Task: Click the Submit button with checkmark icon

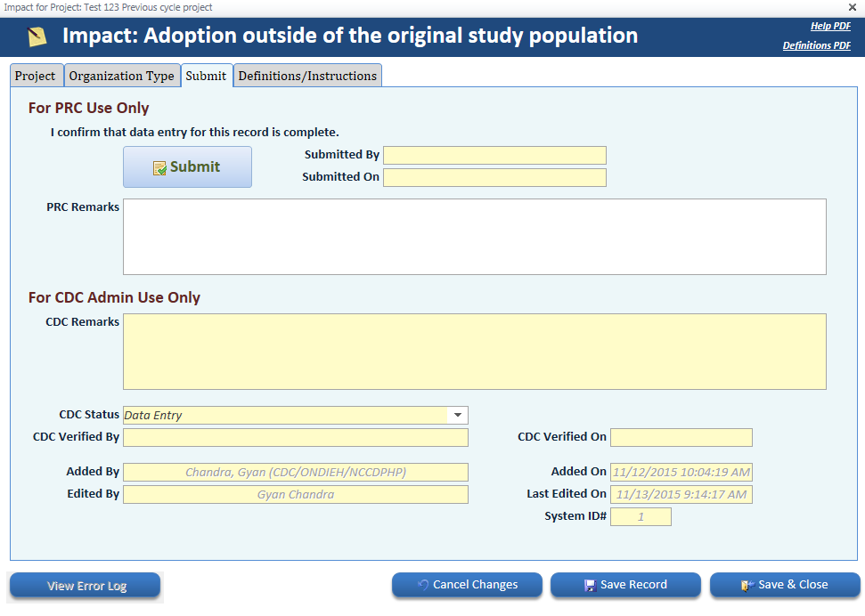Action: 187,166
